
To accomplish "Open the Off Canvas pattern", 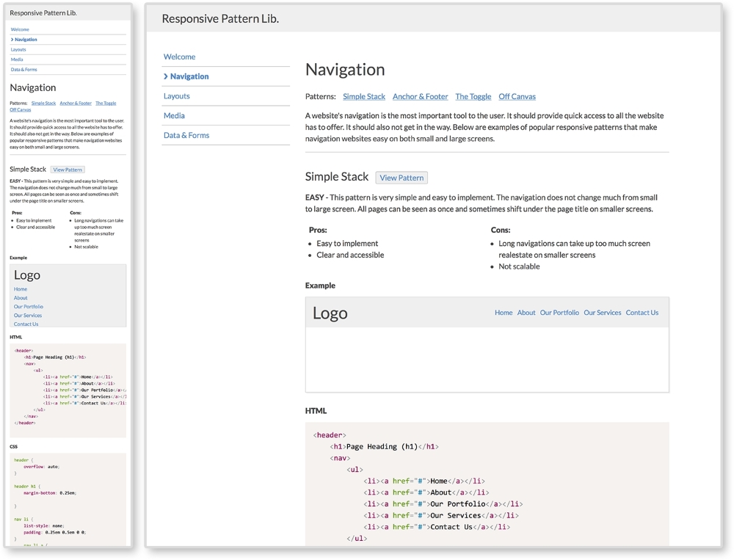I will (517, 96).
